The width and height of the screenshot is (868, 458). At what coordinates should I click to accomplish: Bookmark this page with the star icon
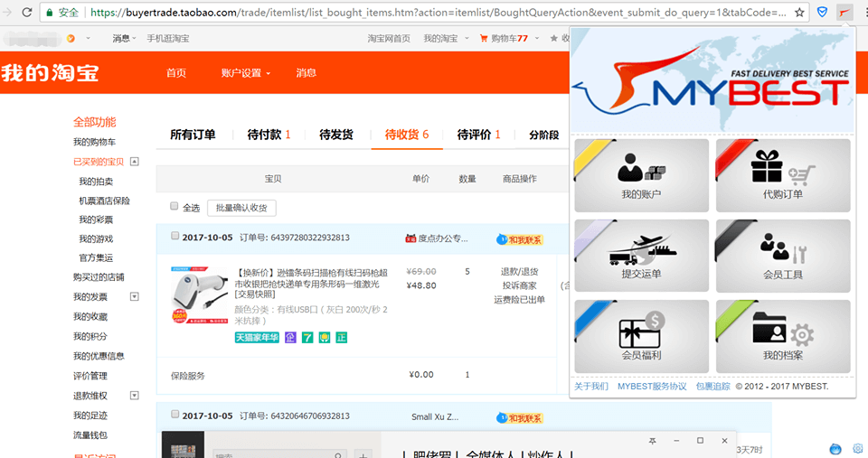coord(799,12)
